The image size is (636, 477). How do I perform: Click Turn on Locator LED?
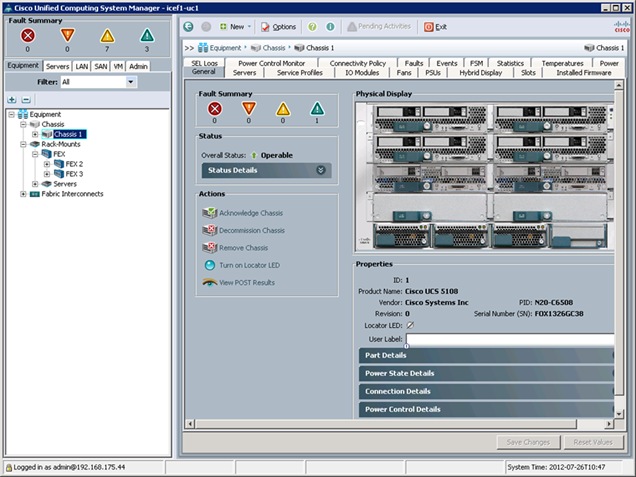tap(242, 265)
